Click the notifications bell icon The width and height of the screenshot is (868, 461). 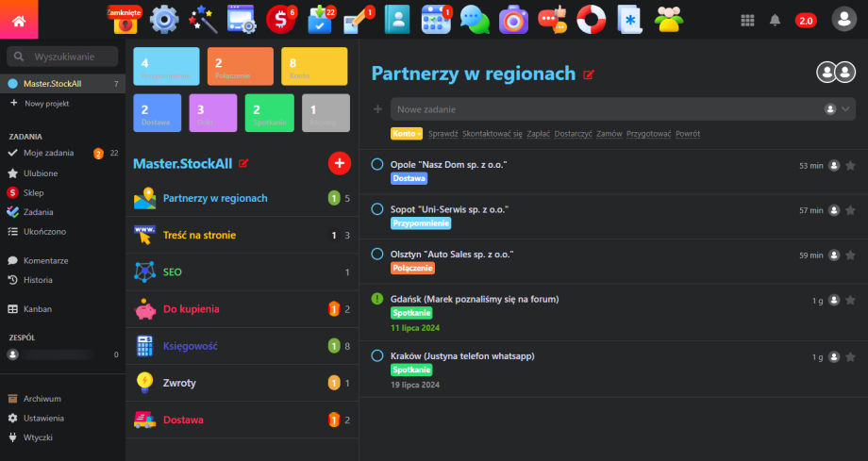[776, 20]
